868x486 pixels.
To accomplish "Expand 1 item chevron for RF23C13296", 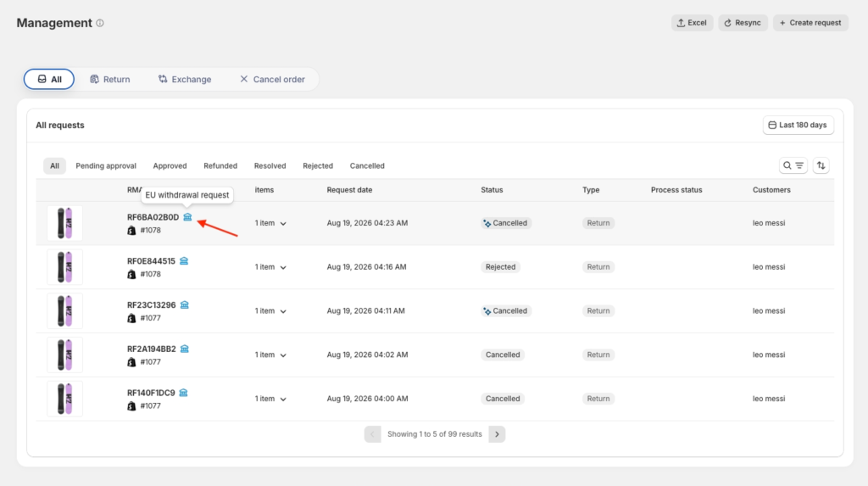I will pos(283,311).
